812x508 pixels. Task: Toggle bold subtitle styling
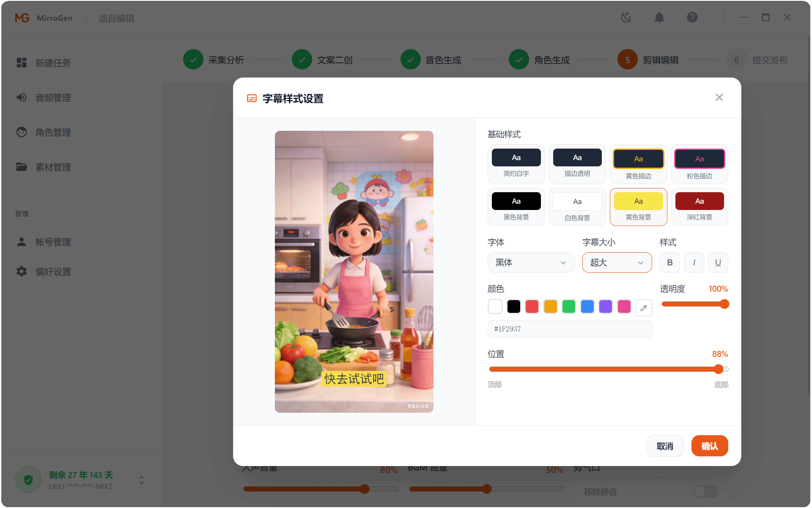(x=669, y=262)
